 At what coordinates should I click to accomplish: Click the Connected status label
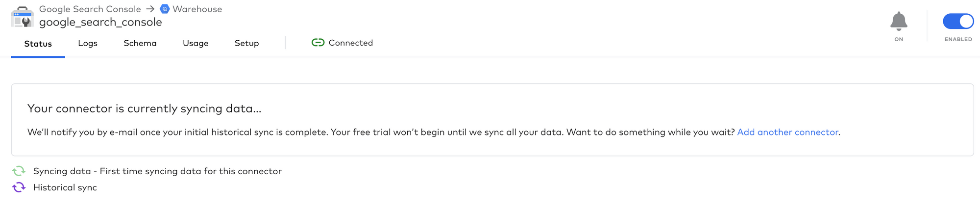pyautogui.click(x=351, y=43)
